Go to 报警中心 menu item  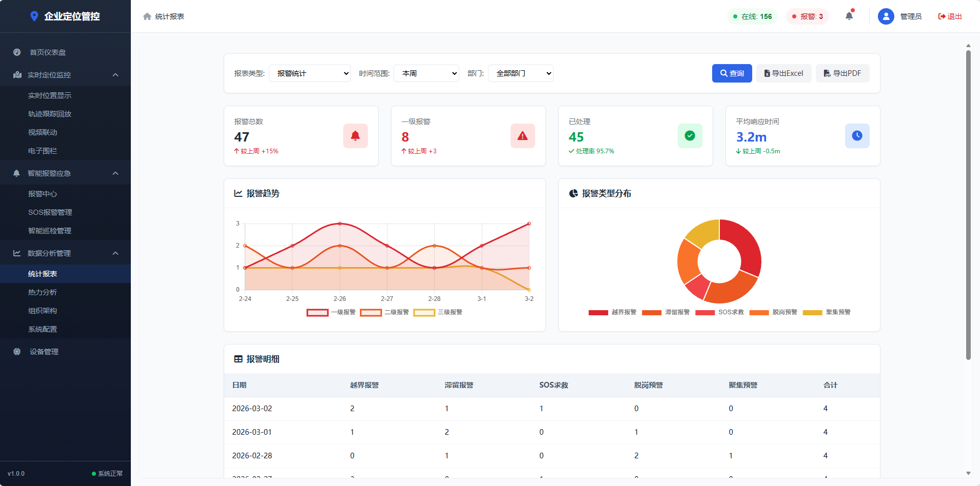pyautogui.click(x=43, y=194)
